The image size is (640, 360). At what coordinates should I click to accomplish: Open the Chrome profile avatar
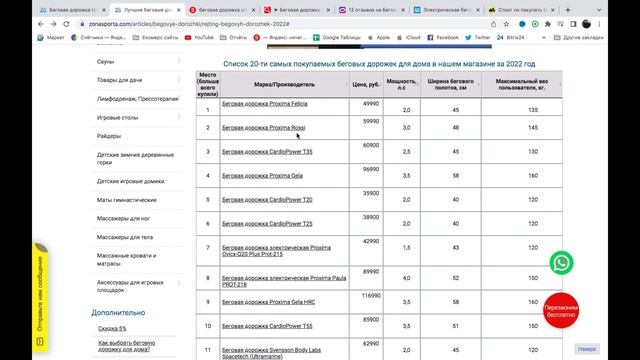pyautogui.click(x=587, y=24)
